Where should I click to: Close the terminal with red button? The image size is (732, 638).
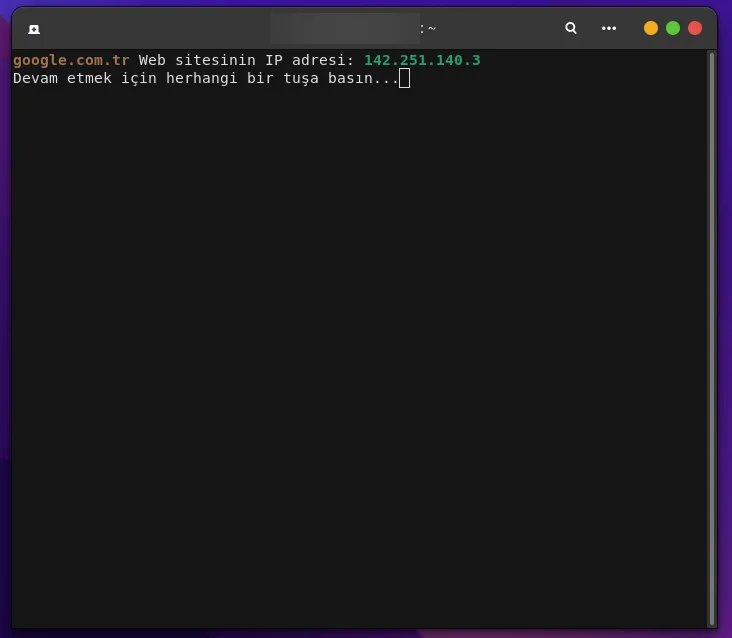695,28
